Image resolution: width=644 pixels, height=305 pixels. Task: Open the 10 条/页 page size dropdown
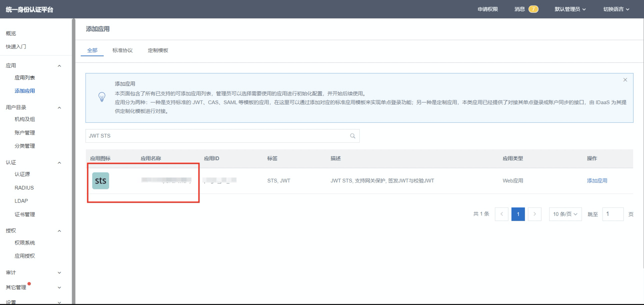(x=565, y=214)
